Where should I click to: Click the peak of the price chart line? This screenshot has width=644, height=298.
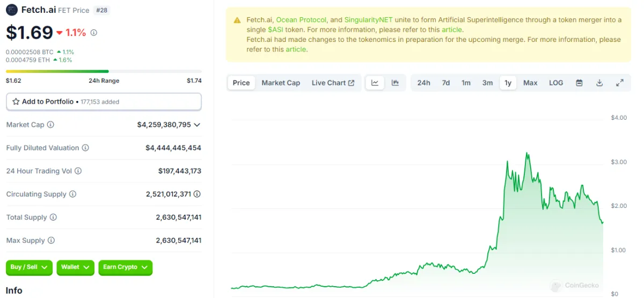pos(526,153)
